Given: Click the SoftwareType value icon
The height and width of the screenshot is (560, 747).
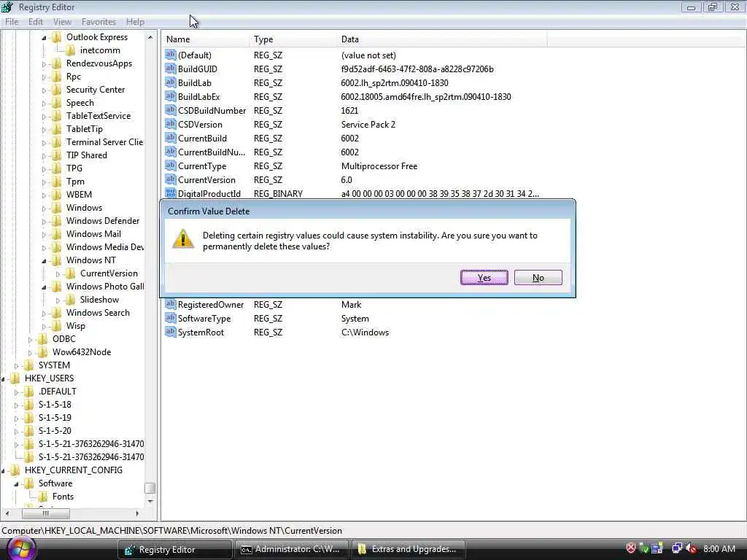Looking at the screenshot, I should click(x=171, y=318).
